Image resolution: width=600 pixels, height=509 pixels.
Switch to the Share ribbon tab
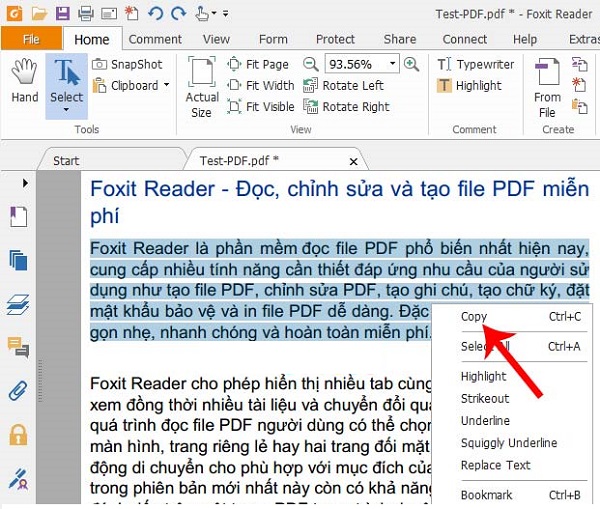400,39
